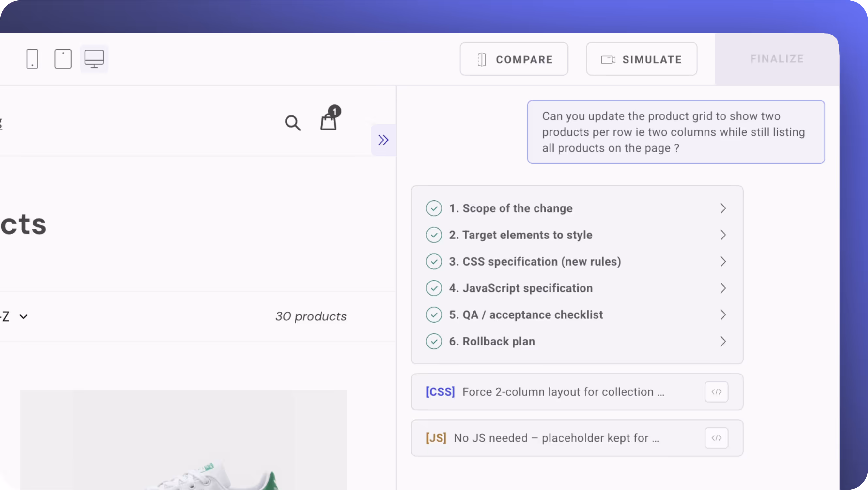Click the SIMULATE button
The image size is (868, 490).
click(641, 59)
